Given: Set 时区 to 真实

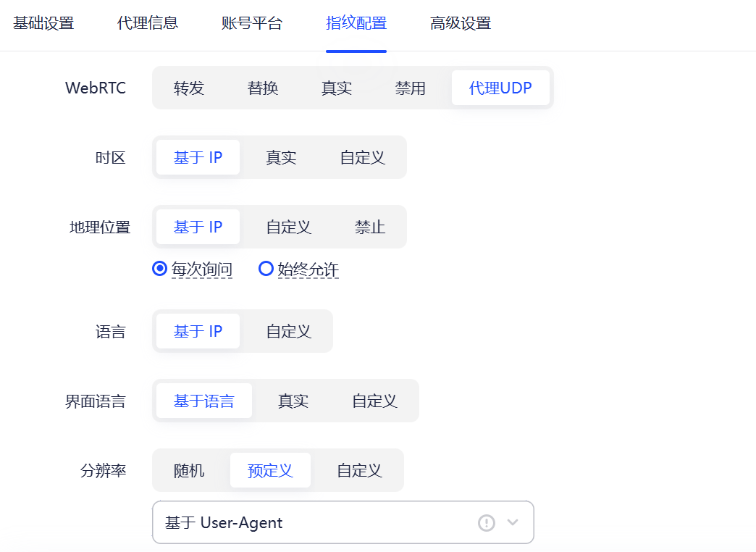Looking at the screenshot, I should 281,157.
